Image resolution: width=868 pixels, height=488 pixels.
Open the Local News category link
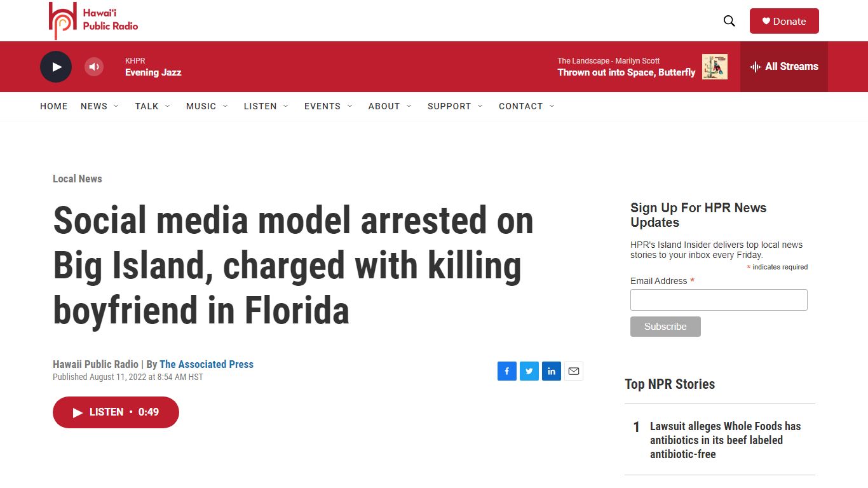(x=78, y=179)
